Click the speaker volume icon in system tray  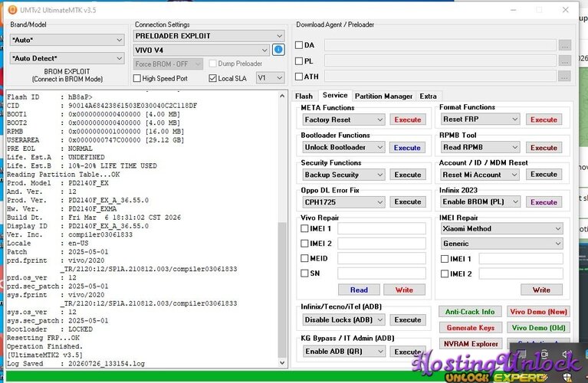(x=567, y=354)
